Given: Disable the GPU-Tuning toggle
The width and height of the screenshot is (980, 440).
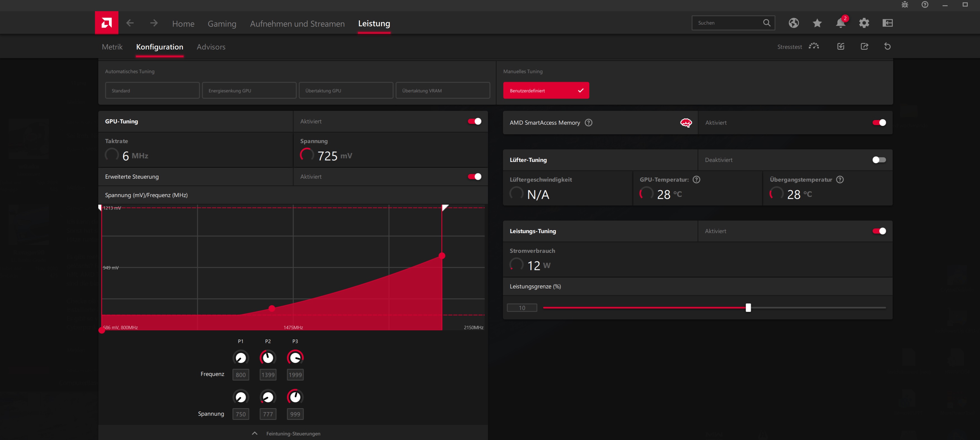Looking at the screenshot, I should [474, 121].
